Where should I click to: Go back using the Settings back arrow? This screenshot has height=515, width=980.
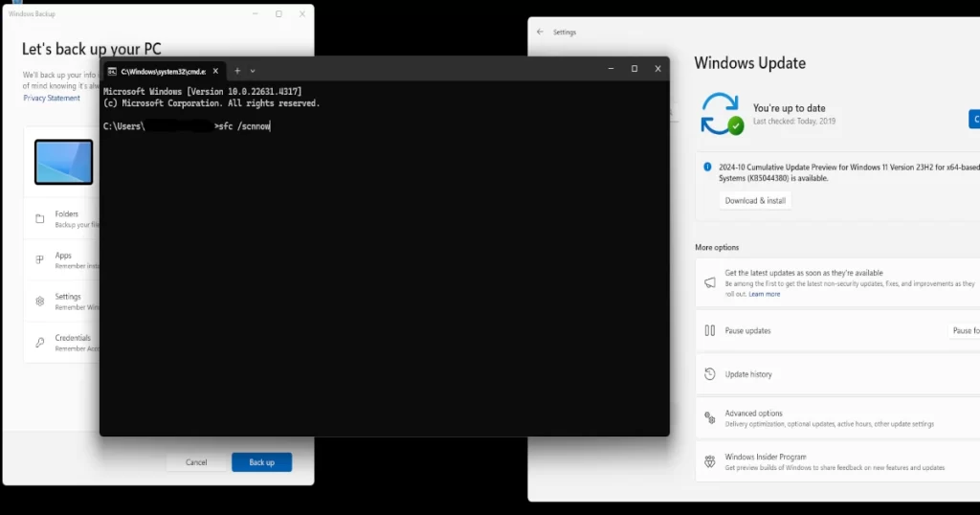coord(540,32)
